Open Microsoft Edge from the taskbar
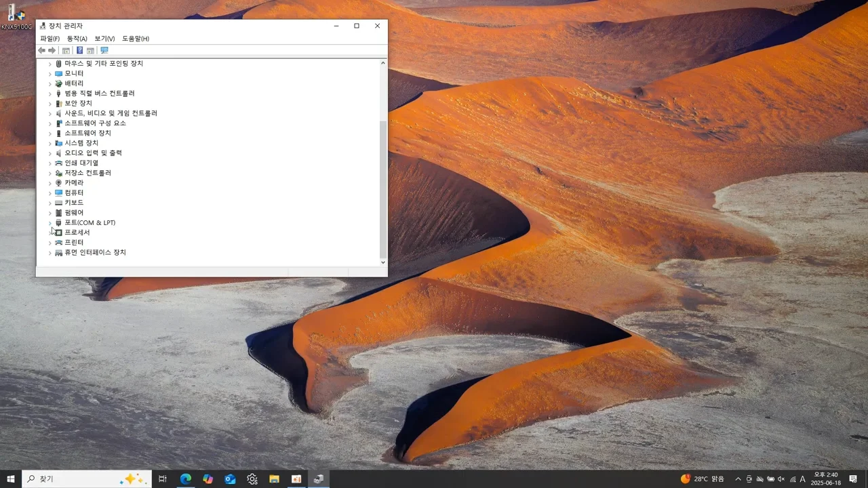 (185, 479)
